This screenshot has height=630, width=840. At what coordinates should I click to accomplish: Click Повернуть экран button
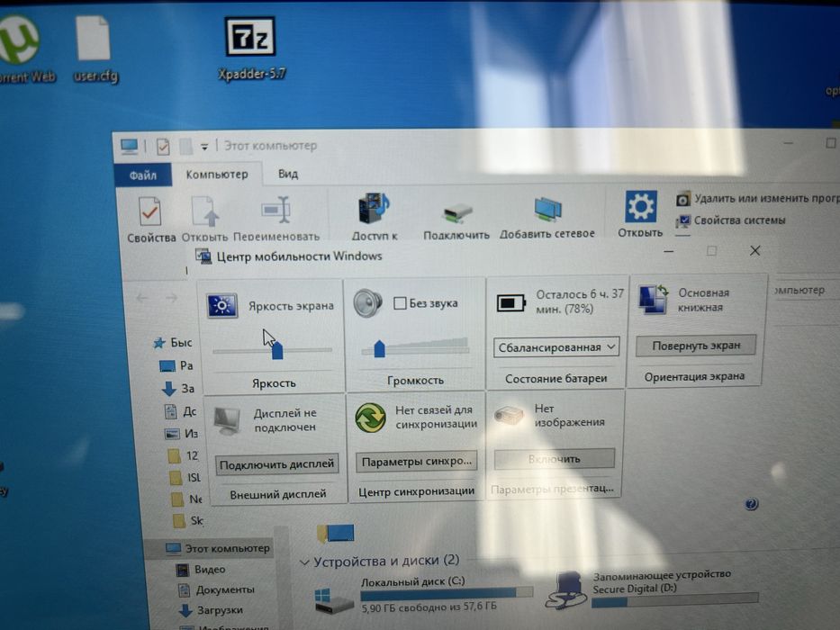(x=696, y=346)
